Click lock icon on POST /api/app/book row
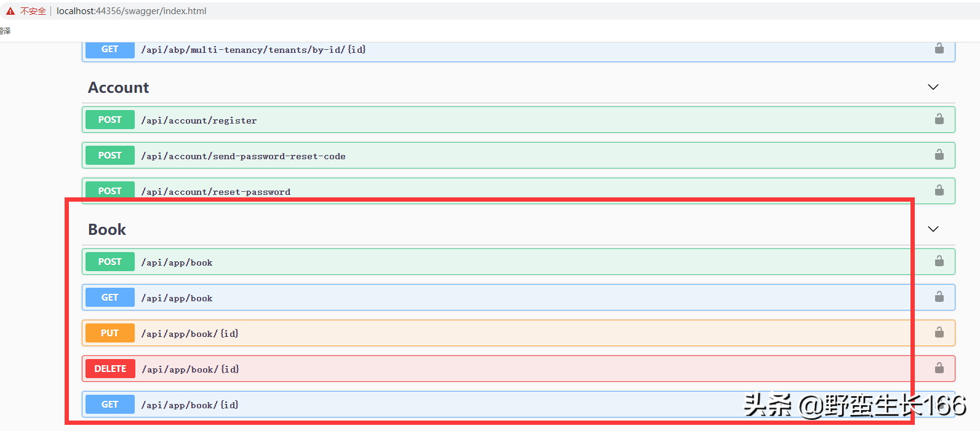980x431 pixels. (939, 261)
